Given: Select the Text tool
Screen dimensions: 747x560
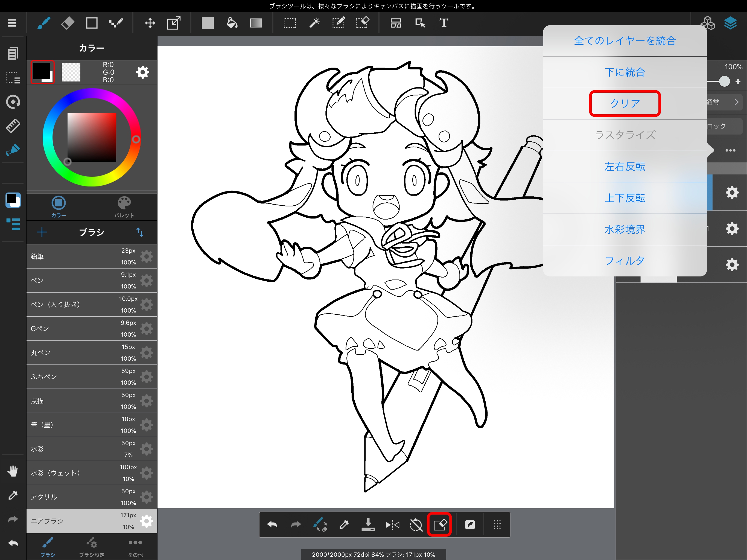Looking at the screenshot, I should click(444, 23).
